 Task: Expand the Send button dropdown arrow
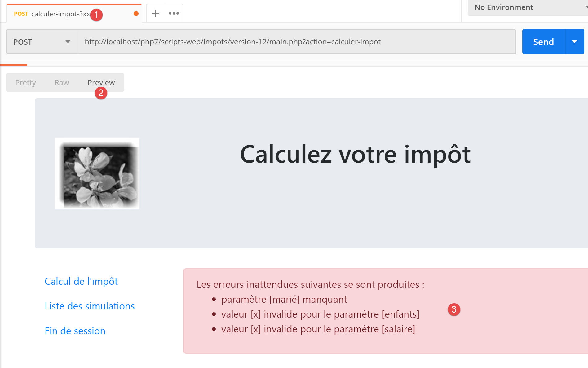coord(574,42)
